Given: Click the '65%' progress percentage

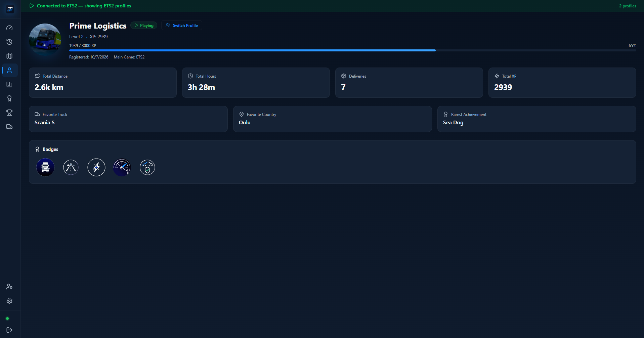Looking at the screenshot, I should (632, 45).
